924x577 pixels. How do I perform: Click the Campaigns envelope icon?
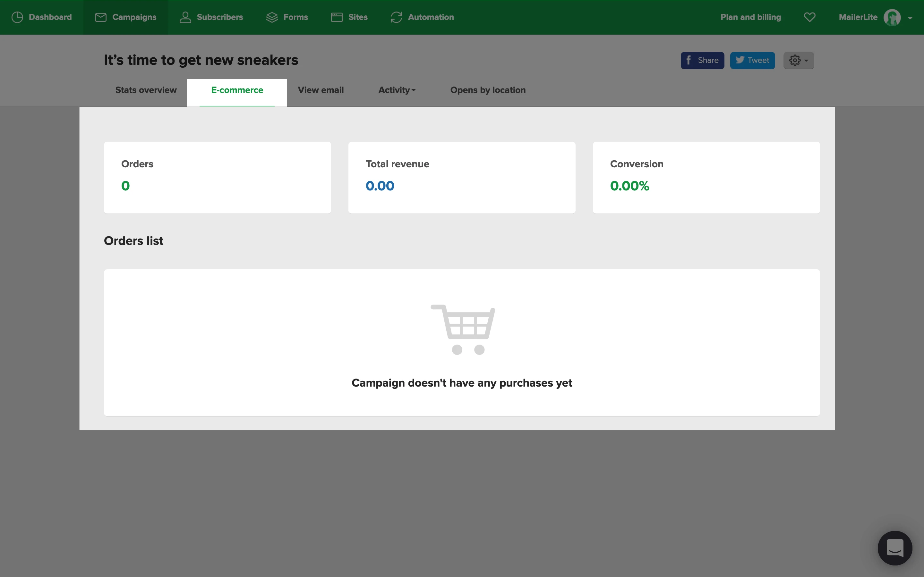click(100, 17)
